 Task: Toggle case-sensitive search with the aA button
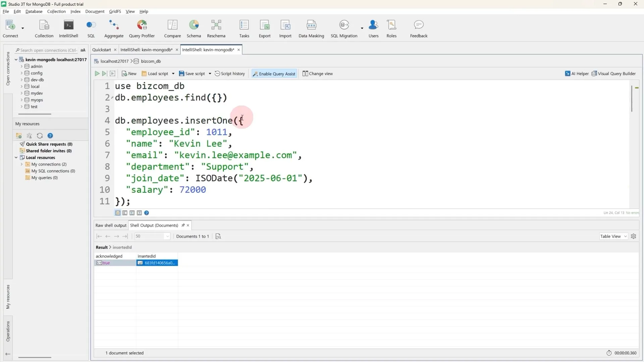coord(83,50)
